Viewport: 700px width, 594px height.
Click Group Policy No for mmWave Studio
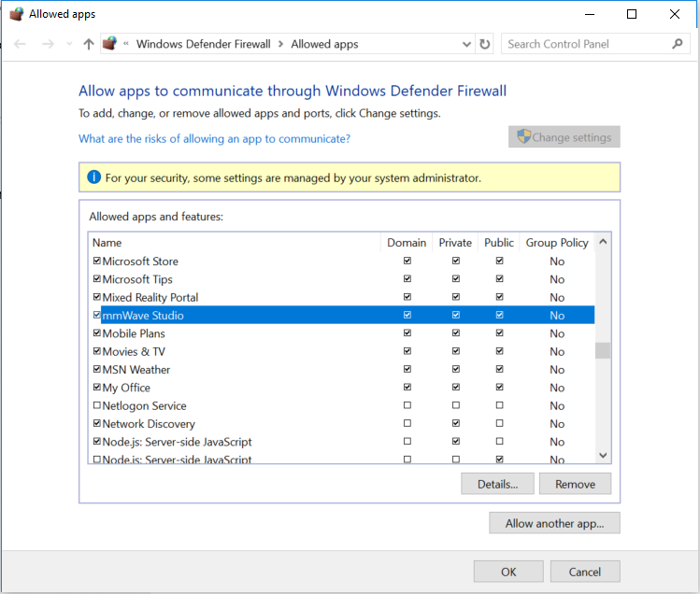(x=557, y=316)
